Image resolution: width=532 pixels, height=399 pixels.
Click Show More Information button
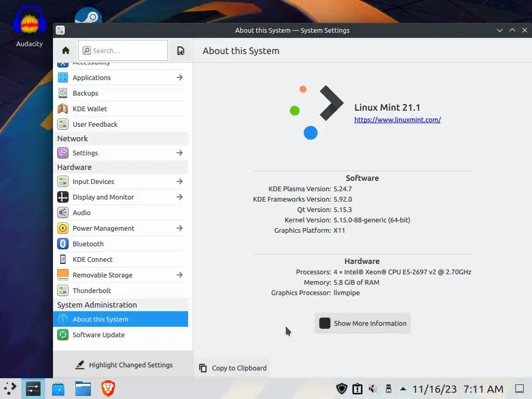pyautogui.click(x=362, y=323)
